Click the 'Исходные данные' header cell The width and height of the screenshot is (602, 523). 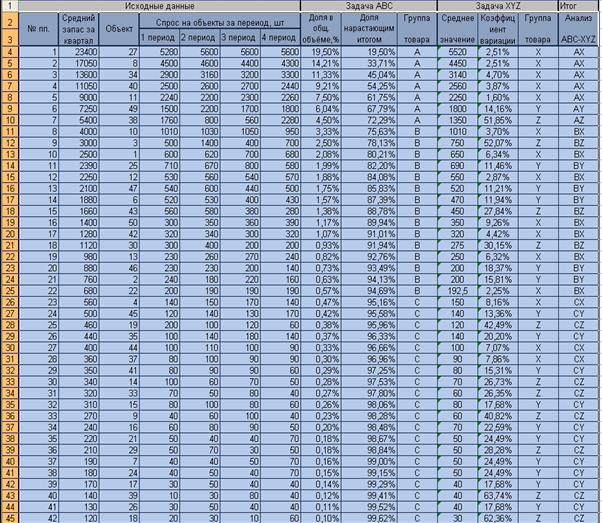click(x=159, y=6)
